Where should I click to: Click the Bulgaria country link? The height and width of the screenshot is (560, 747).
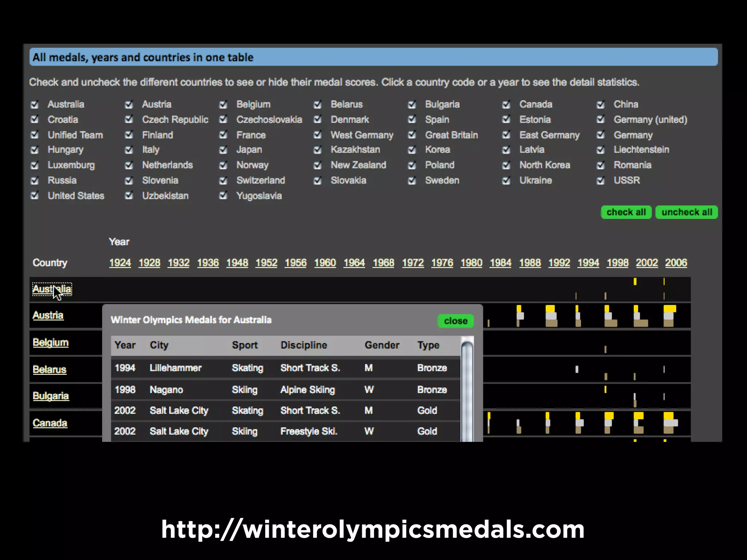[51, 396]
